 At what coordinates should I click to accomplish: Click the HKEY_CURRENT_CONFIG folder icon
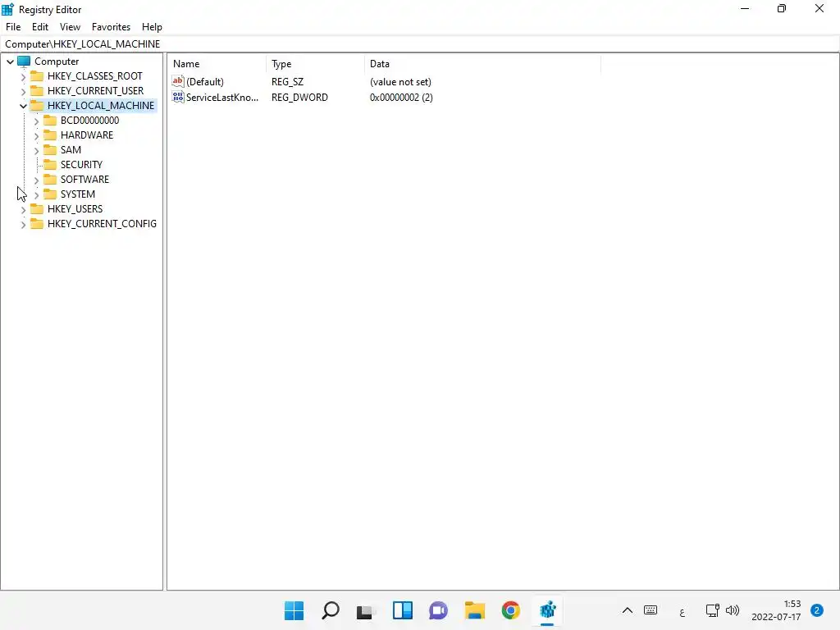click(x=37, y=223)
